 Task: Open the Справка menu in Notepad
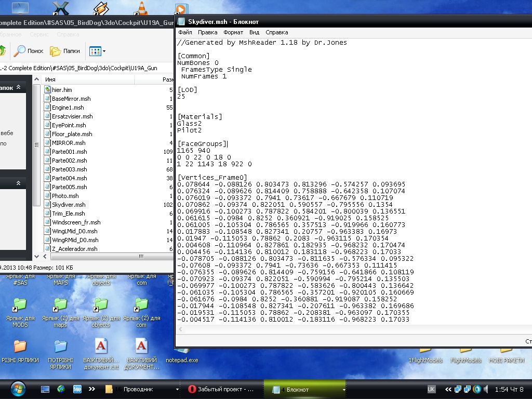[x=276, y=32]
